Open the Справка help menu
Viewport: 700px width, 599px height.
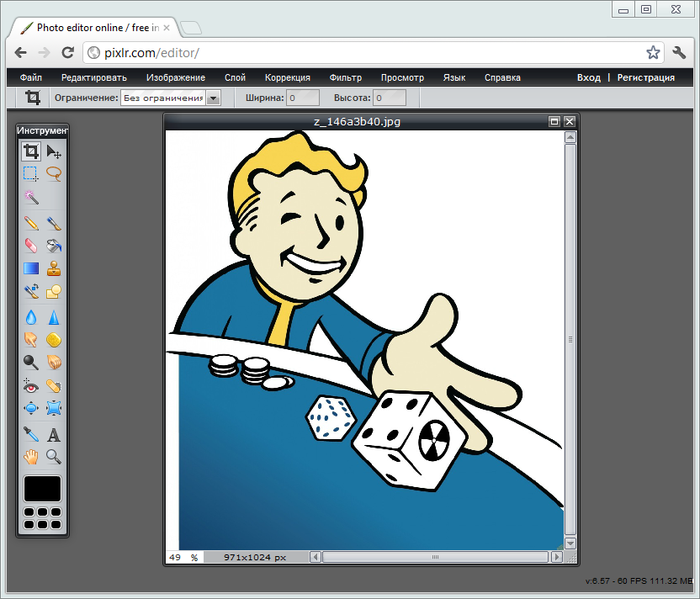(502, 77)
